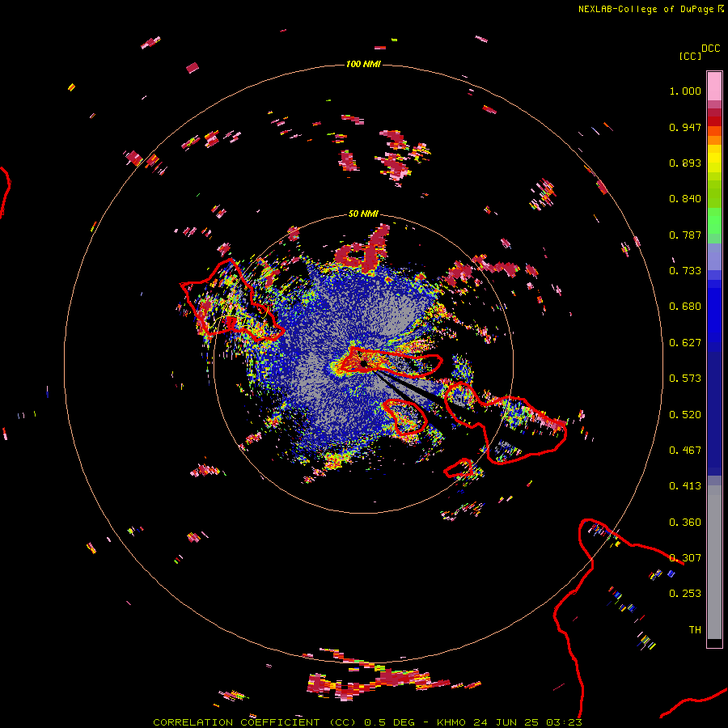Click the 0.573 scale value
The width and height of the screenshot is (728, 728).
coord(685,379)
